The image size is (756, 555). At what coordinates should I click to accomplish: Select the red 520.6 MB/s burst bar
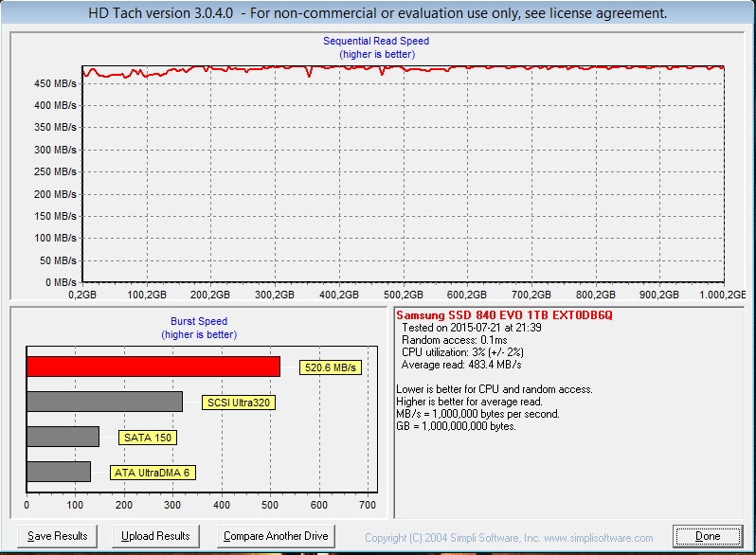[x=153, y=367]
